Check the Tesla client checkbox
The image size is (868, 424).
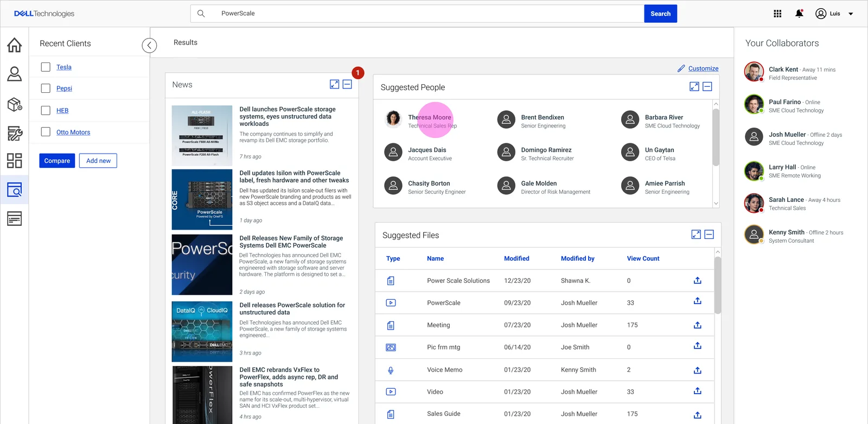[46, 67]
